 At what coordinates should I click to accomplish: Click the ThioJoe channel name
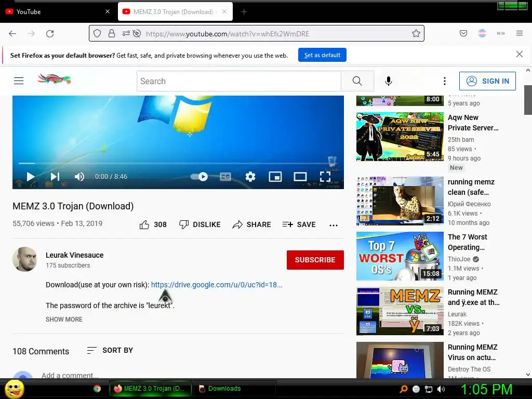tap(459, 259)
